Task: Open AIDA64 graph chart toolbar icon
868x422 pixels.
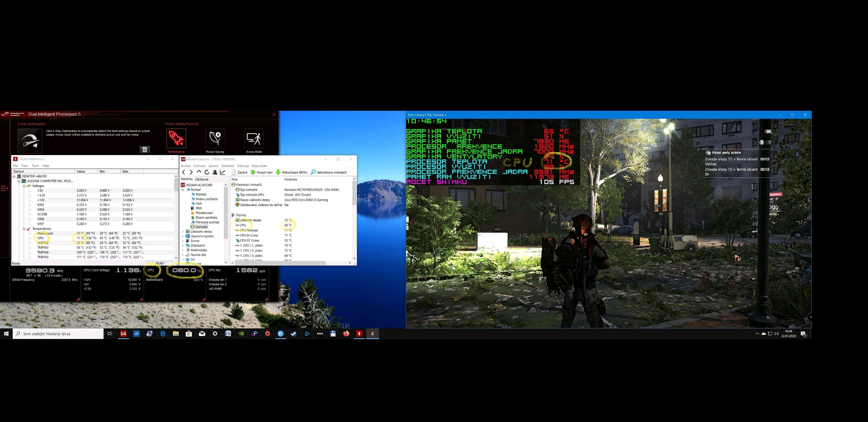Action: (x=223, y=172)
